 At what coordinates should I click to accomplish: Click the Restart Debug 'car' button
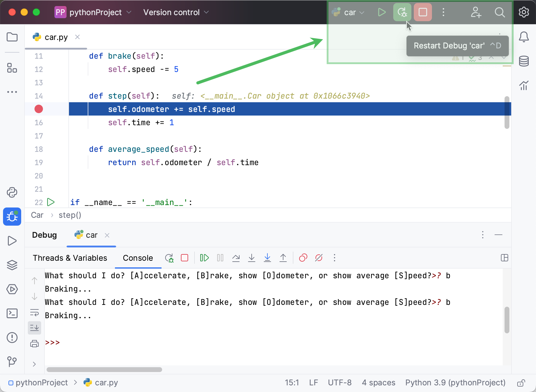click(402, 12)
